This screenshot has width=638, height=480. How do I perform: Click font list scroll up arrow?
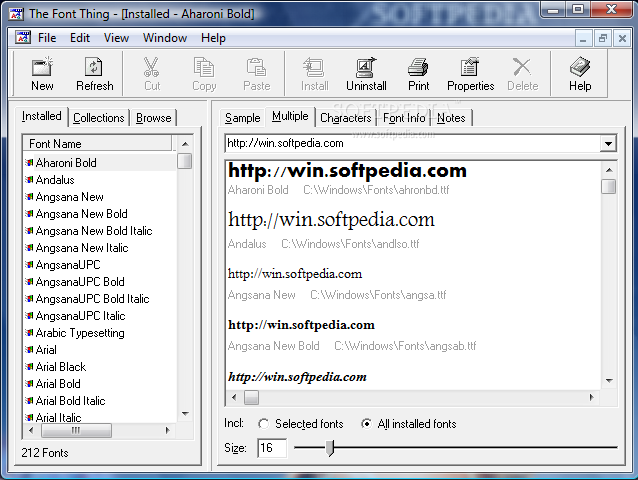click(x=185, y=144)
